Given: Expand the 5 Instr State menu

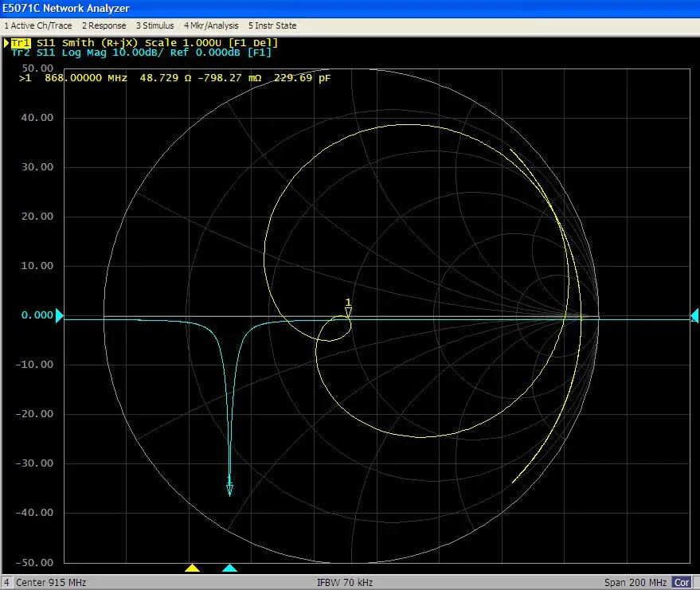Looking at the screenshot, I should tap(272, 25).
